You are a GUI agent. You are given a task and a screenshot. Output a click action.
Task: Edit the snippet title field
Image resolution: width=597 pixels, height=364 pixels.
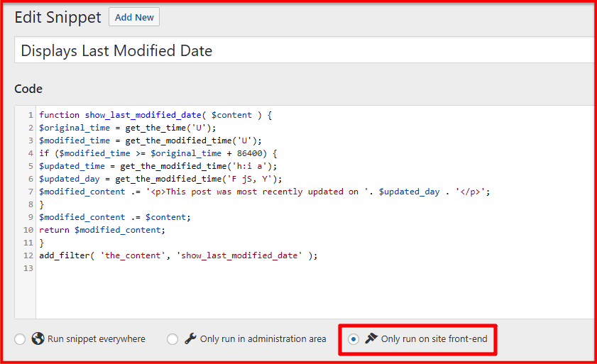tap(304, 50)
